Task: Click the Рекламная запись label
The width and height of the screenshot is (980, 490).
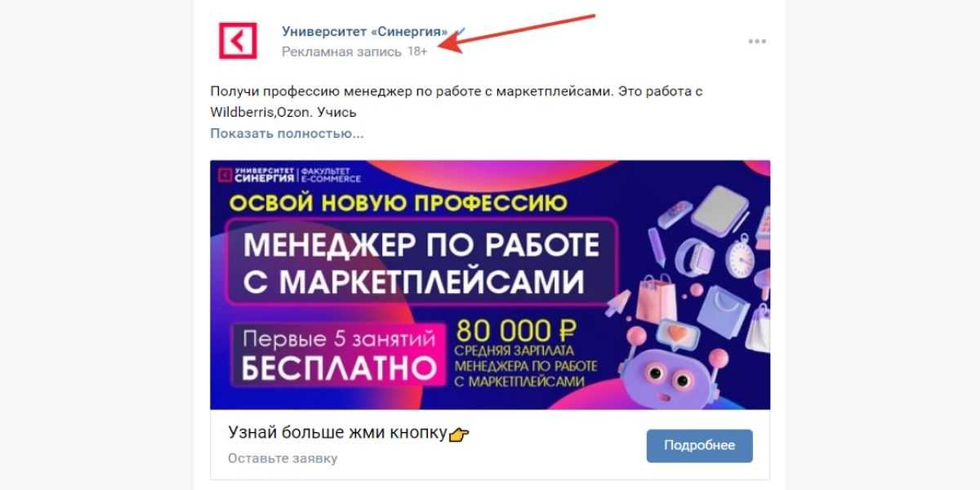Action: pos(341,51)
